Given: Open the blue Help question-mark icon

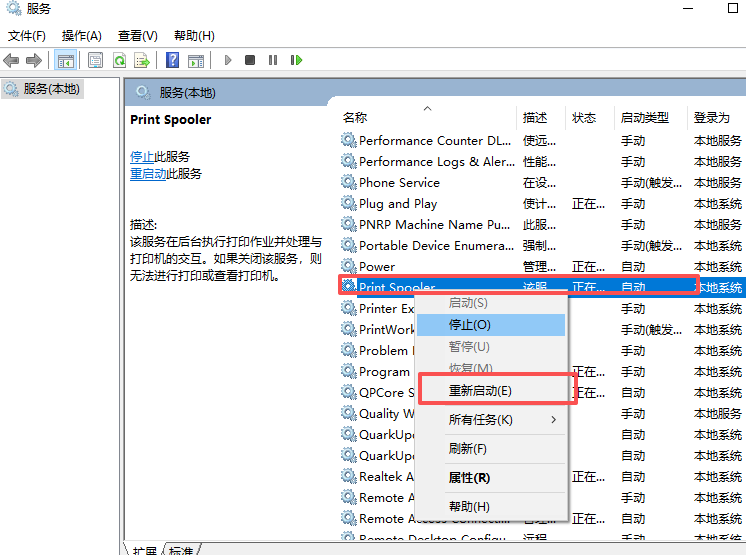Looking at the screenshot, I should 172,60.
